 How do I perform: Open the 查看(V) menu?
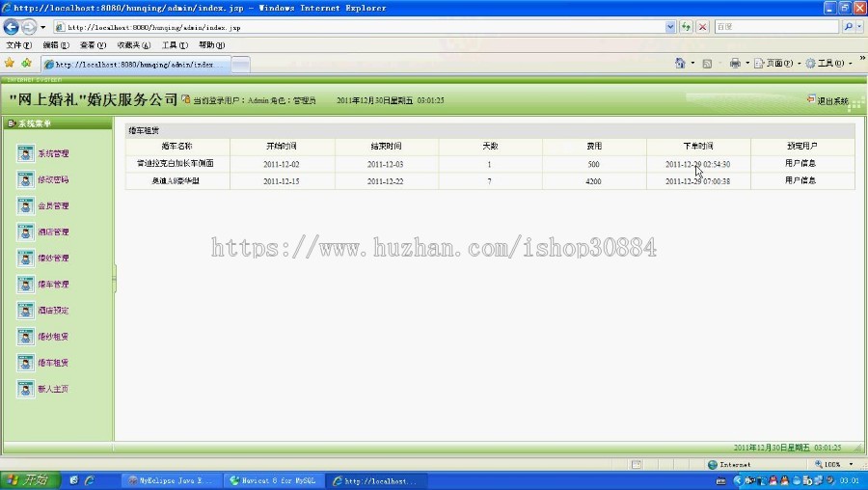(93, 44)
